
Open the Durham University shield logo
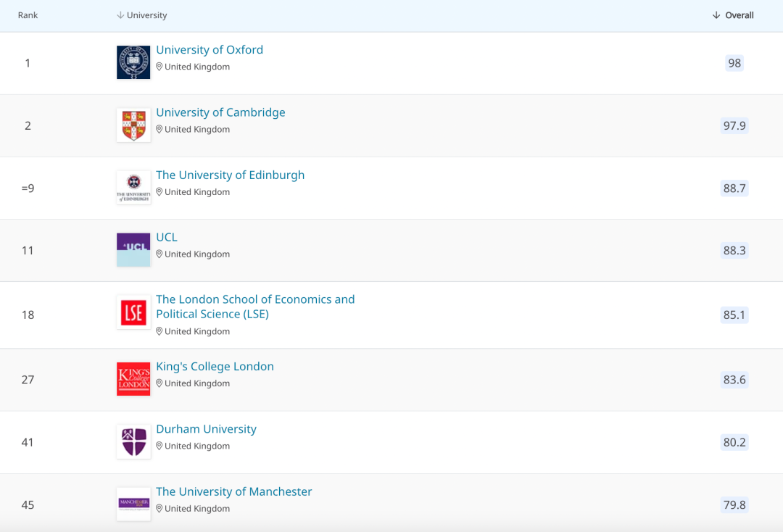click(133, 441)
